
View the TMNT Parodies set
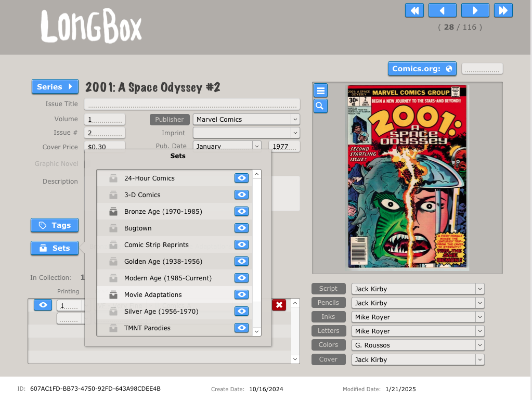242,328
